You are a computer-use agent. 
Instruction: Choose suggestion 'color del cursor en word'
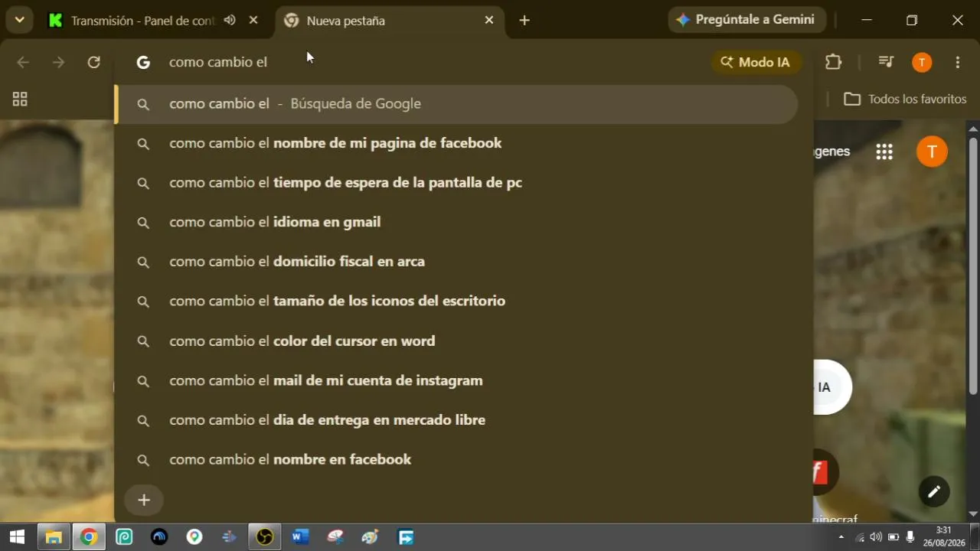pos(456,341)
